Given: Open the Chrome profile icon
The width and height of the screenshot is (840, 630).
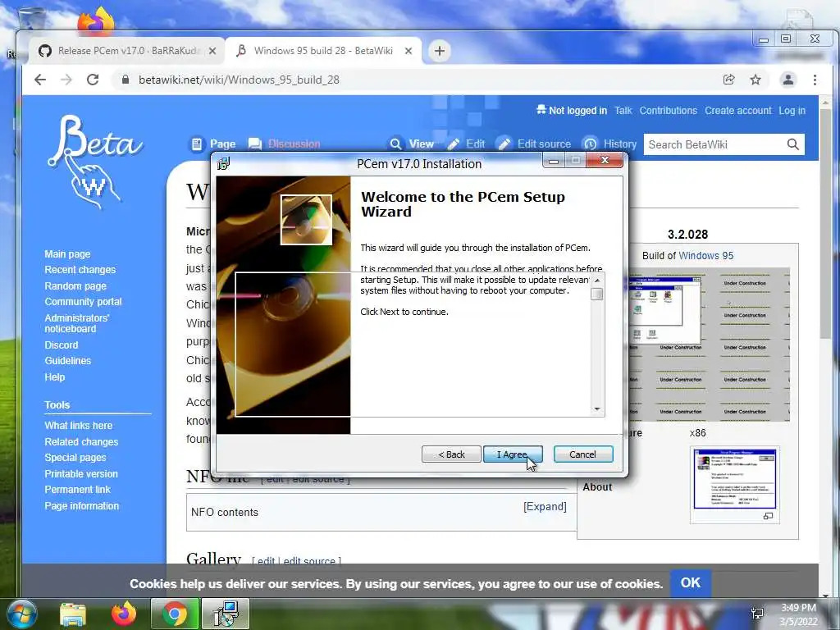Looking at the screenshot, I should tap(788, 80).
